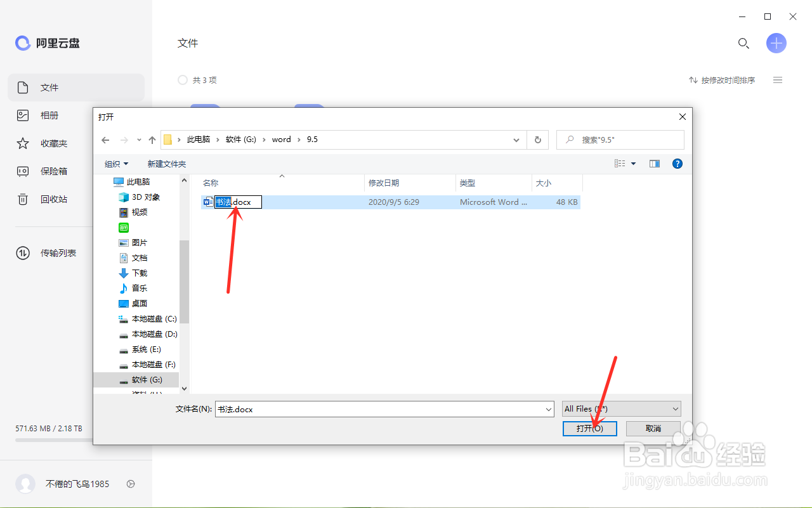This screenshot has width=812, height=508.
Task: Expand the 文件名 combo dropdown arrow
Action: coord(549,410)
